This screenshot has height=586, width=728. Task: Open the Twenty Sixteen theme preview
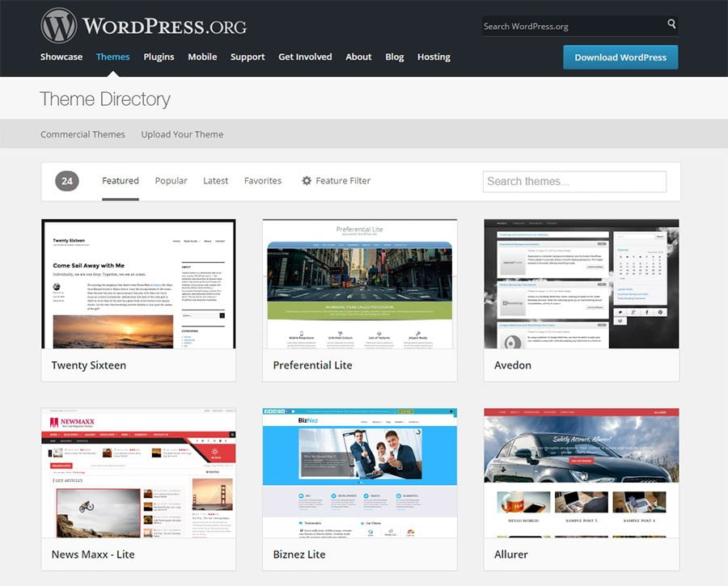point(138,283)
